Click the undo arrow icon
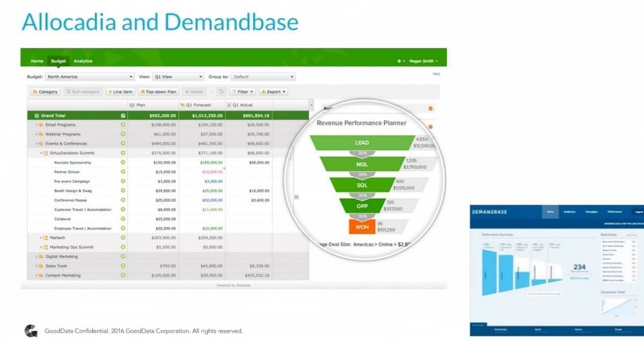 point(221,91)
